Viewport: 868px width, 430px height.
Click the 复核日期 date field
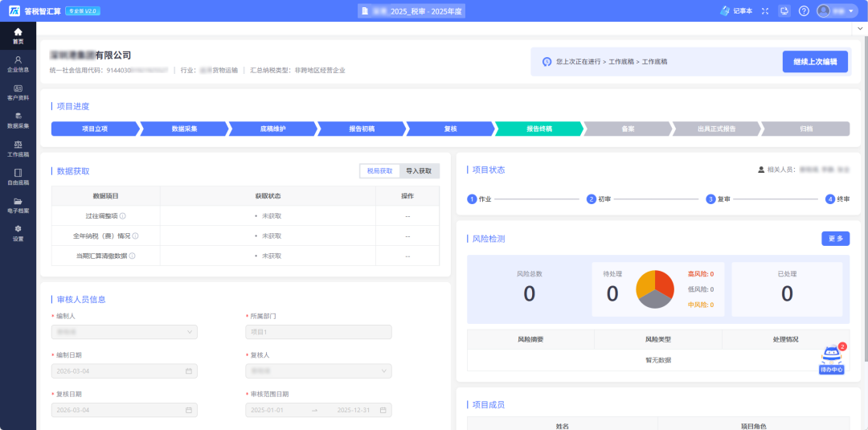click(x=124, y=410)
